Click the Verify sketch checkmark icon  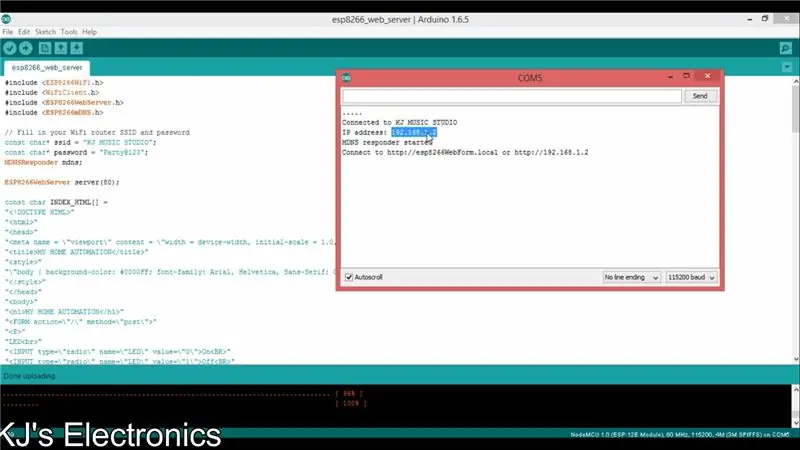point(10,48)
